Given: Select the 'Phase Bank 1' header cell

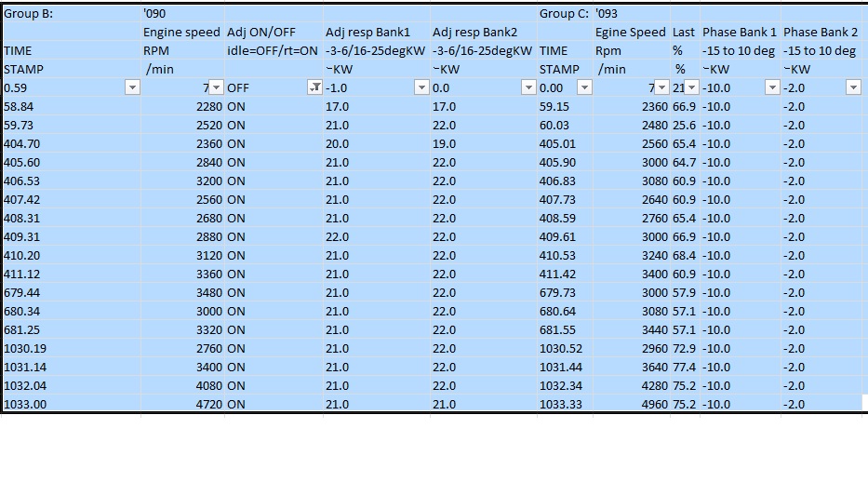Looking at the screenshot, I should [741, 32].
